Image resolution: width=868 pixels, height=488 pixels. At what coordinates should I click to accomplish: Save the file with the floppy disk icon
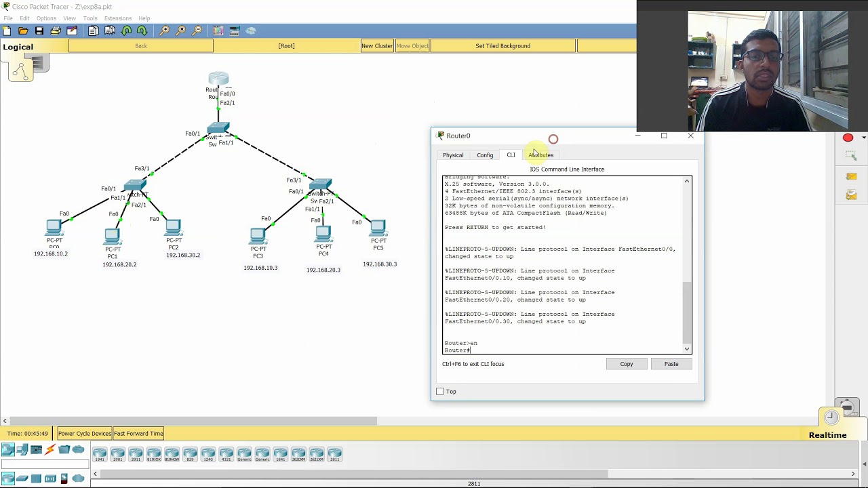[39, 30]
